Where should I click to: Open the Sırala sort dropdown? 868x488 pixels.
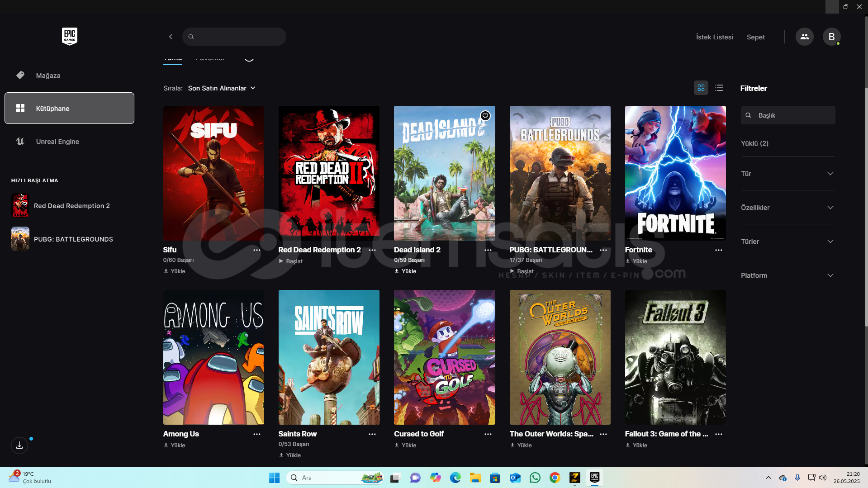point(222,88)
